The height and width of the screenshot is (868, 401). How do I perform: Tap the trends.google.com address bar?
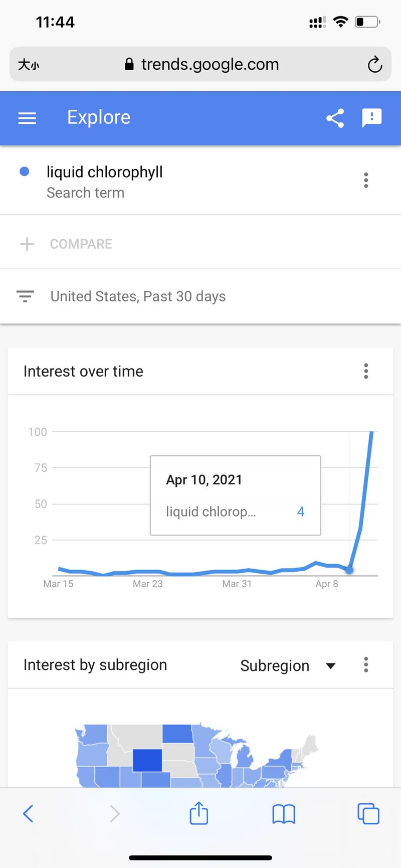click(202, 65)
